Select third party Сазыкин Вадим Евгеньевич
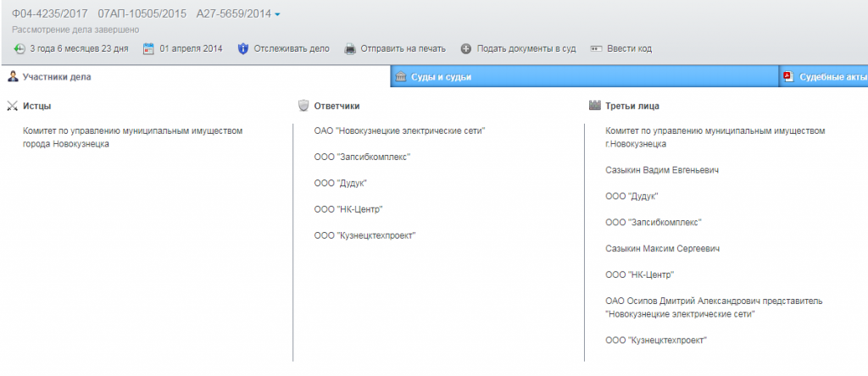Screen dimensions: 868x376 pyautogui.click(x=662, y=170)
